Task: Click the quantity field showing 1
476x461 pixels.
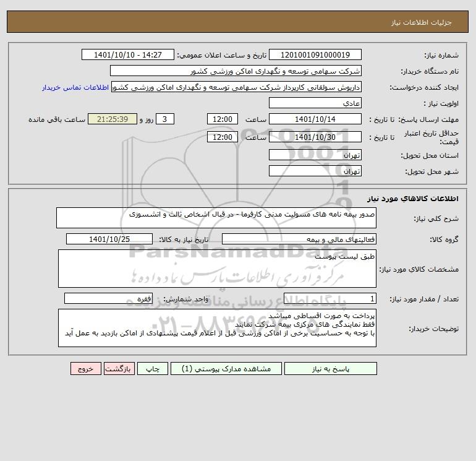Action: [330, 298]
